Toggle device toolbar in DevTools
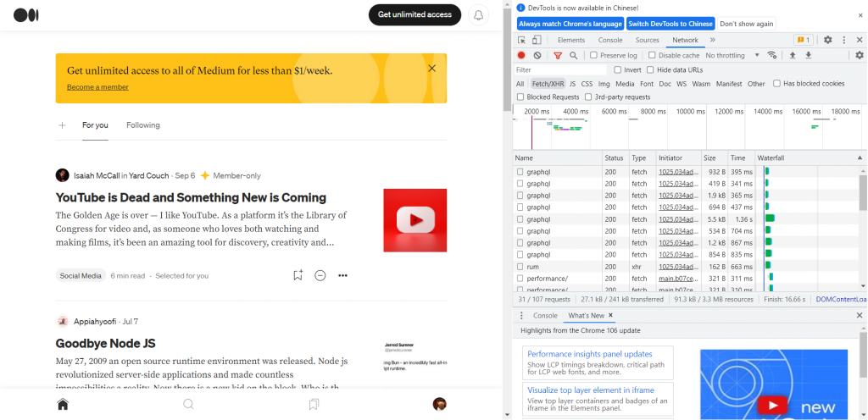The width and height of the screenshot is (868, 420). (537, 40)
